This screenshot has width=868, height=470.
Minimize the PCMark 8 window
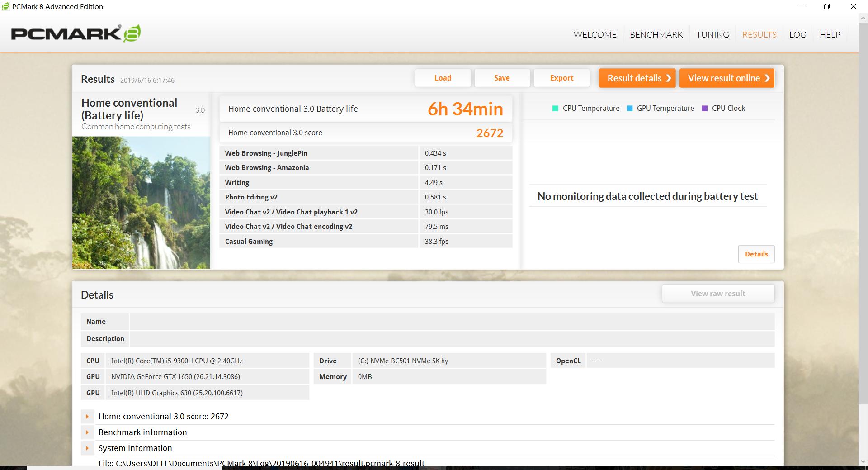pos(801,6)
